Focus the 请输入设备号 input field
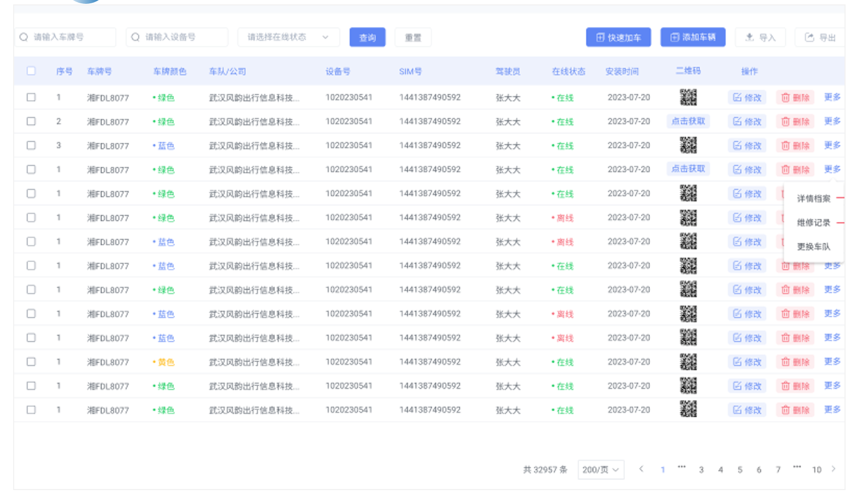Image resolution: width=868 pixels, height=495 pixels. (177, 37)
